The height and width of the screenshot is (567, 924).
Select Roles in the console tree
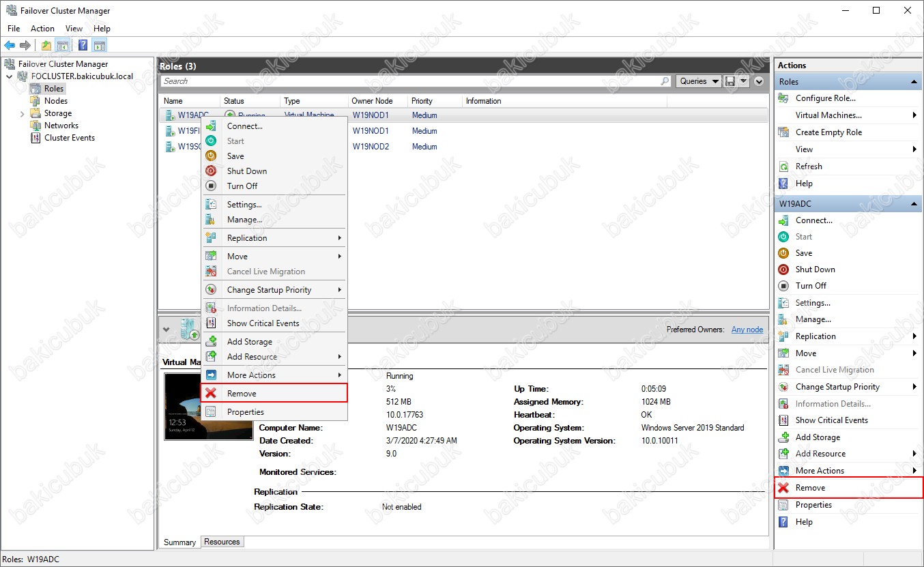tap(54, 89)
